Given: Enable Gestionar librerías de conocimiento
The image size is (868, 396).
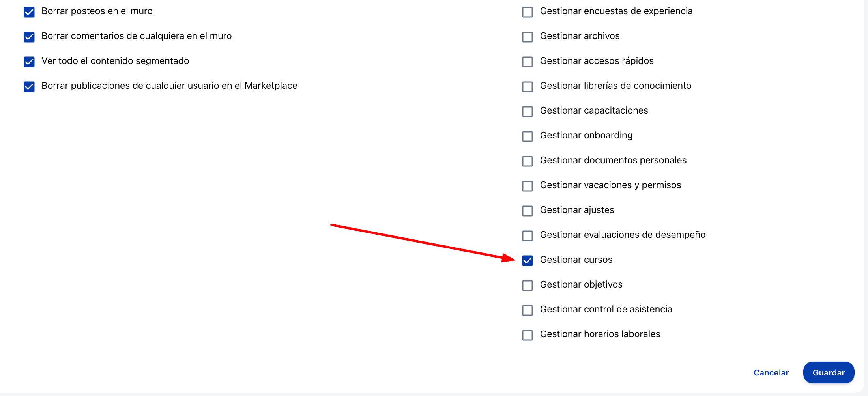Looking at the screenshot, I should point(528,87).
